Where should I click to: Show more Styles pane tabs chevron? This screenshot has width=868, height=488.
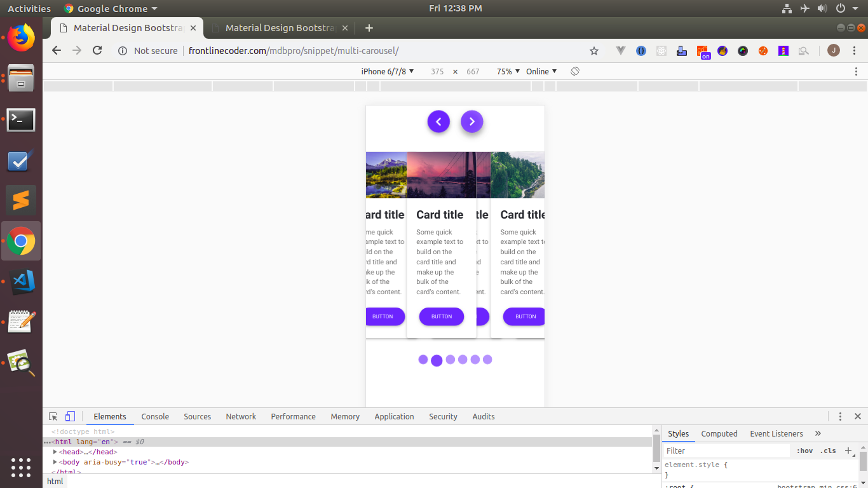(x=818, y=433)
